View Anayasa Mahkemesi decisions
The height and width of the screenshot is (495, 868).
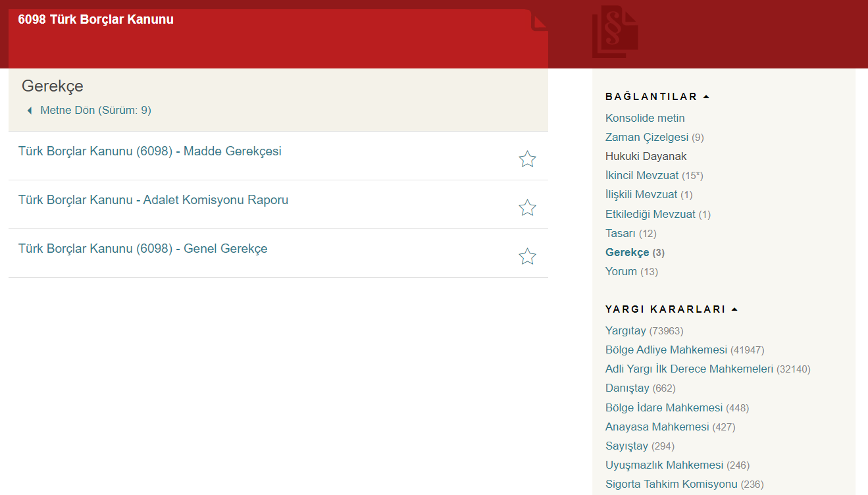click(x=657, y=427)
